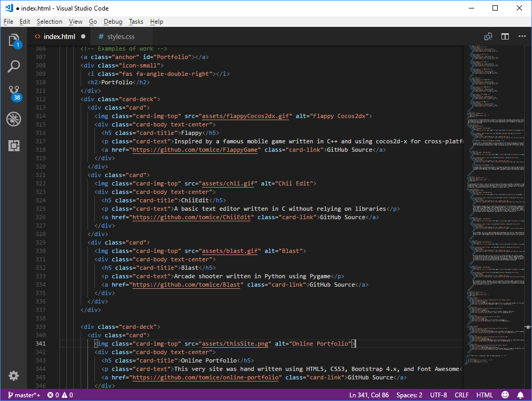Click line number 329 in gutter

click(x=41, y=242)
